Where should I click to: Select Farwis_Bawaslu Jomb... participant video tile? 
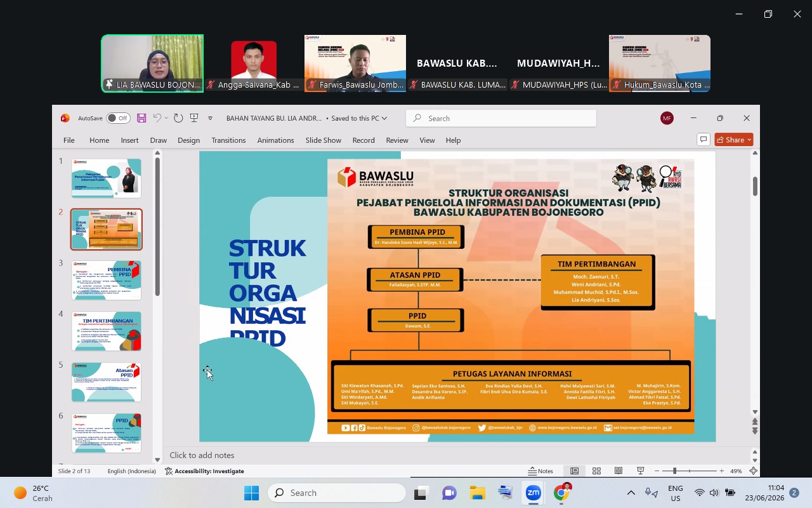(355, 63)
